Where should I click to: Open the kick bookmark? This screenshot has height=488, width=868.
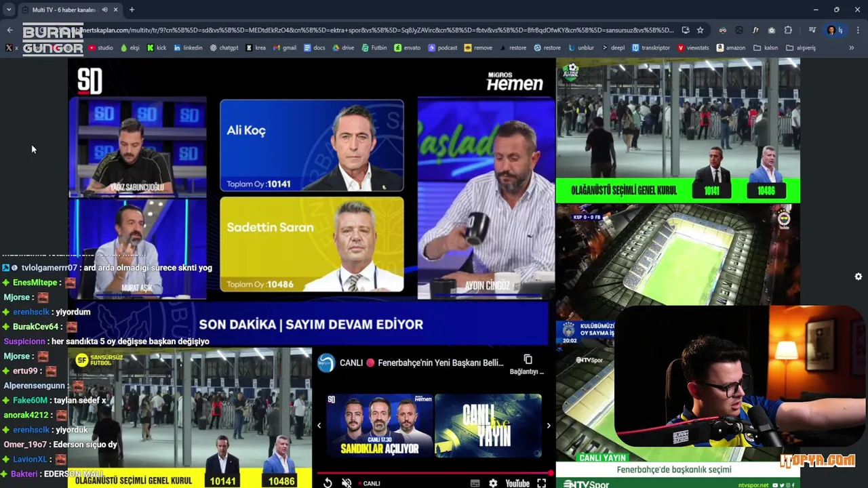tap(157, 47)
